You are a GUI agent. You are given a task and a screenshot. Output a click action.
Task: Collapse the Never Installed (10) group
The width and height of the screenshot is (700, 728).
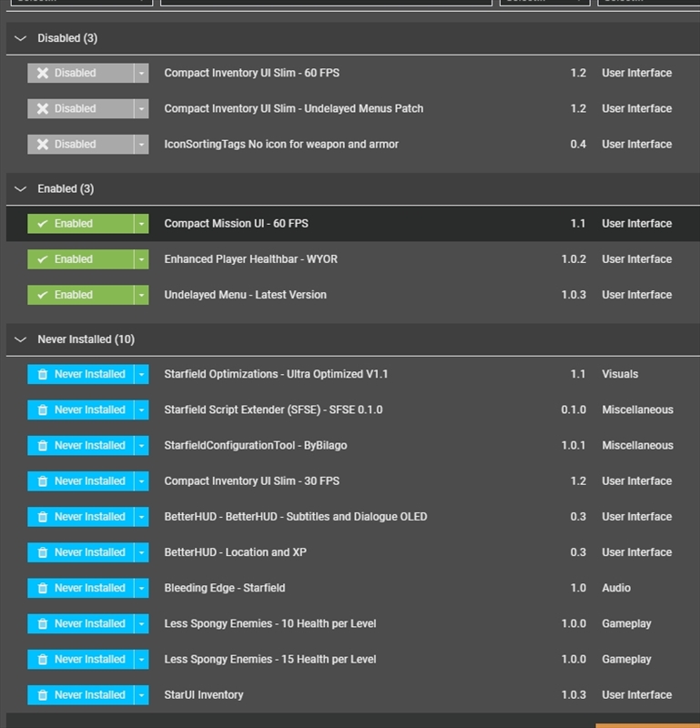[x=21, y=339]
